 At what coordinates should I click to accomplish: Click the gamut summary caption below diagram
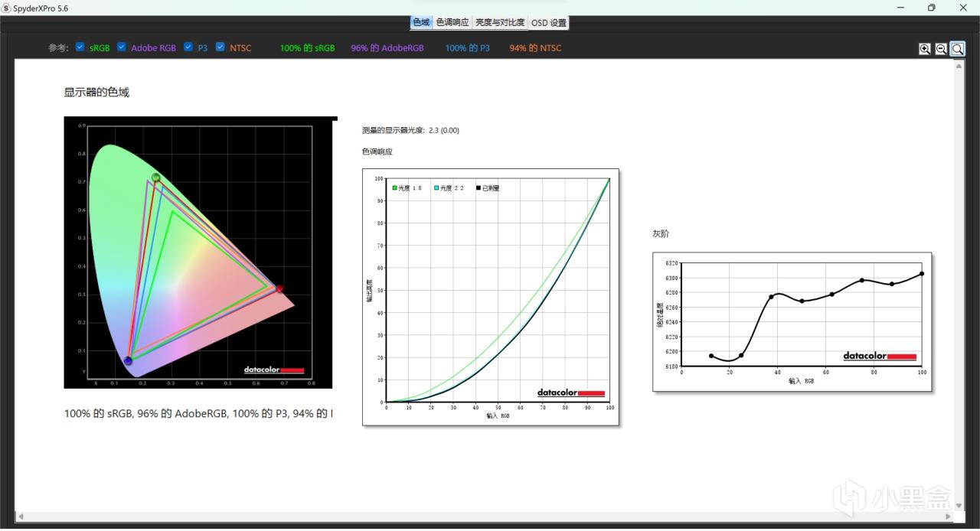198,414
